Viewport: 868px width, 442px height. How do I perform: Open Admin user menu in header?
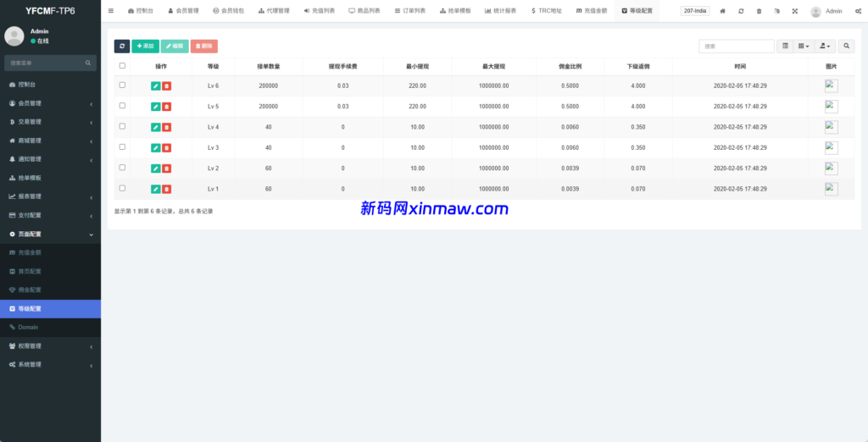coord(826,11)
